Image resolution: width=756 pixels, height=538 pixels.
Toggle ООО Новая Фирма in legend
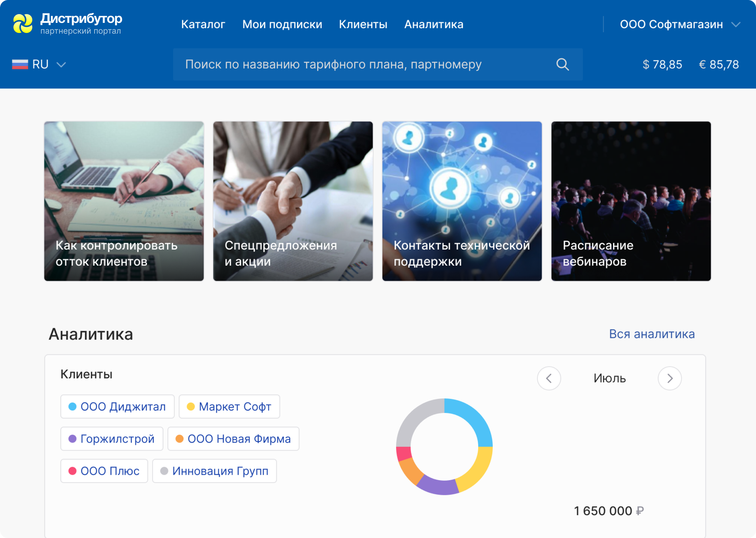(x=233, y=438)
